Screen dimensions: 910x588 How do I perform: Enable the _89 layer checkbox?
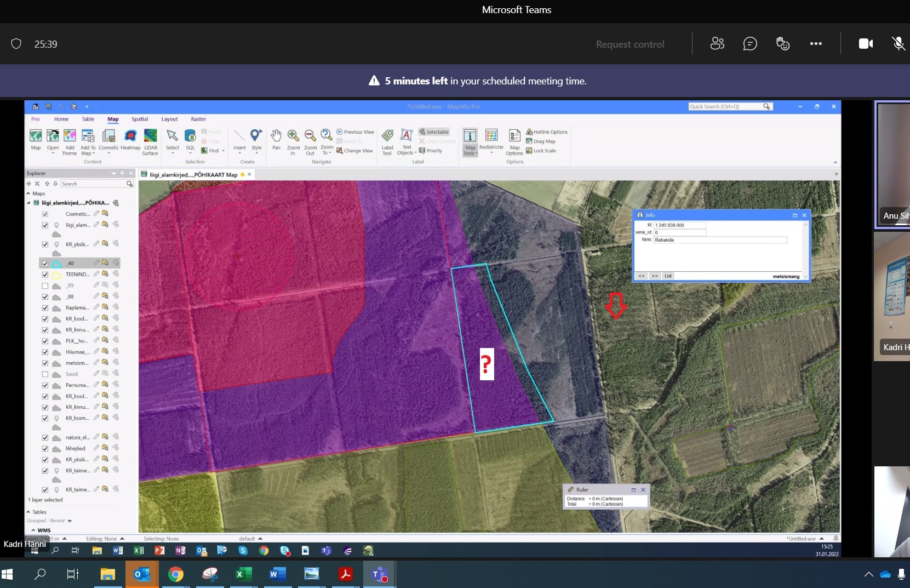pyautogui.click(x=45, y=286)
